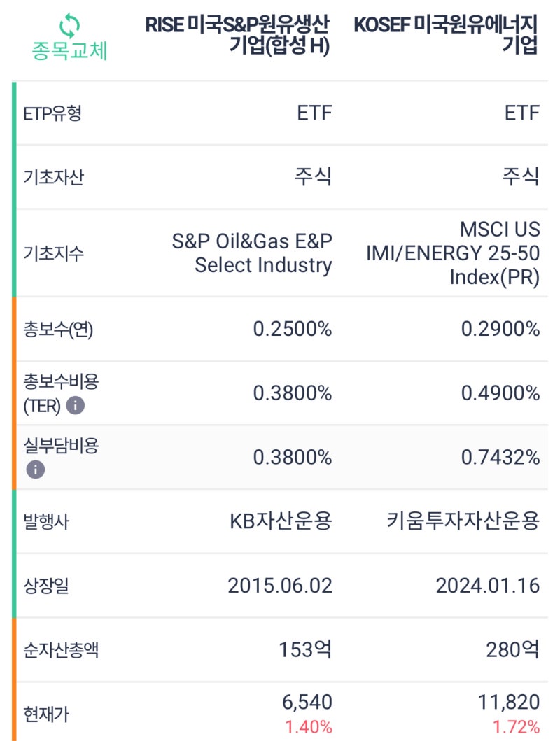The image size is (560, 741).
Task: Click S&P Oil&Gas E&P Select Industry index
Action: 252,253
